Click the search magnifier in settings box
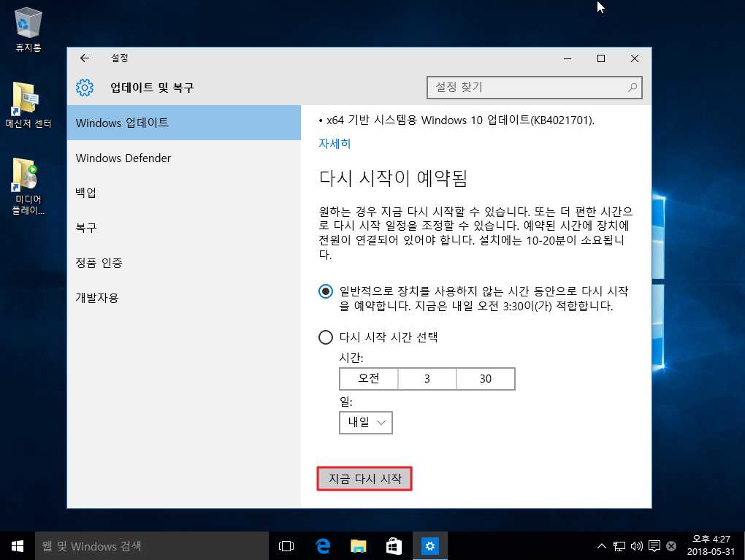This screenshot has width=745, height=560. pyautogui.click(x=632, y=88)
